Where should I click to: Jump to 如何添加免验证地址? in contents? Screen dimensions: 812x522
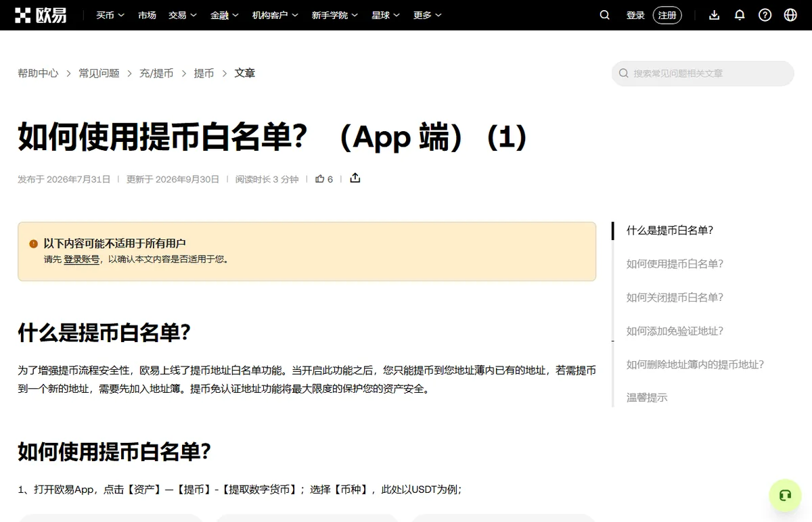point(675,331)
